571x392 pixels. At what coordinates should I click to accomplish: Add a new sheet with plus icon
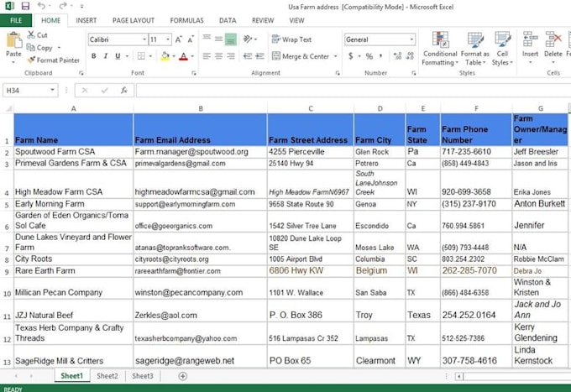tap(183, 376)
